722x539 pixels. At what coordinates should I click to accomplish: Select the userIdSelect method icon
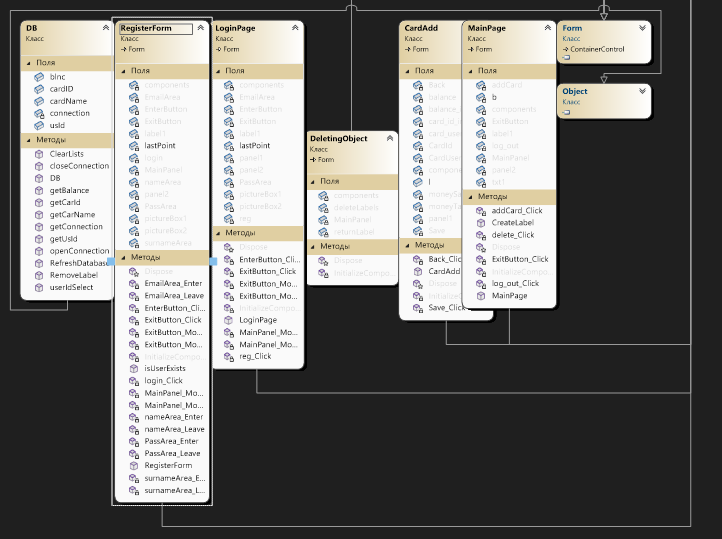39,288
